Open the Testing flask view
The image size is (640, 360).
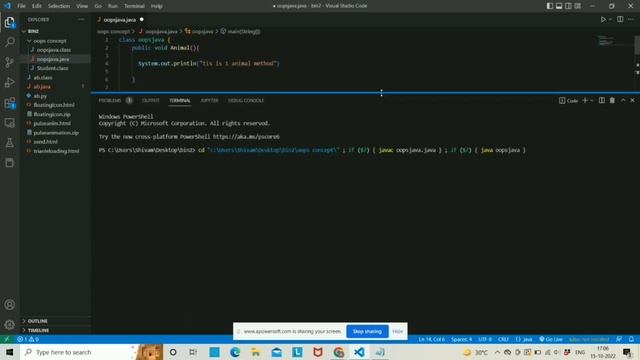9,142
